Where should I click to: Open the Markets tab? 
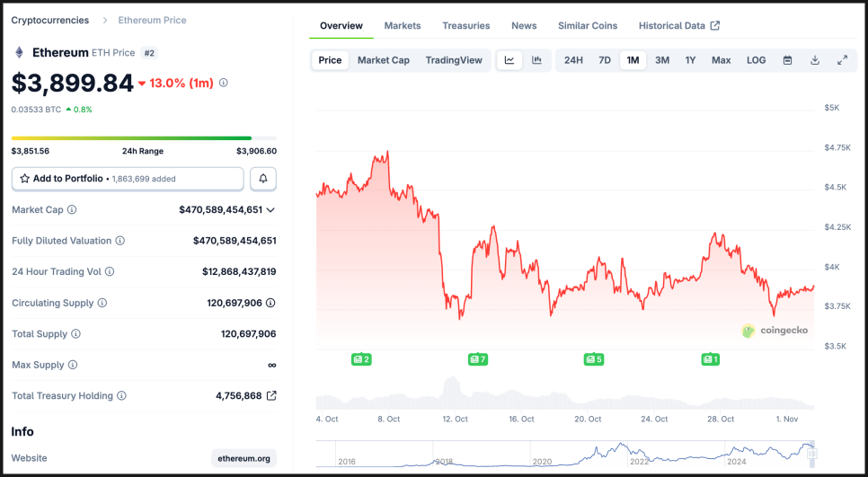[403, 26]
